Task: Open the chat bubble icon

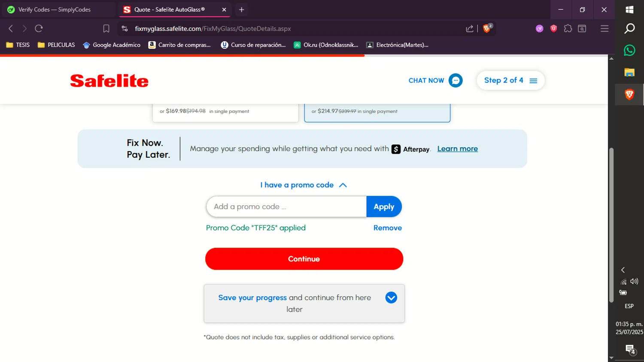Action: point(456,80)
